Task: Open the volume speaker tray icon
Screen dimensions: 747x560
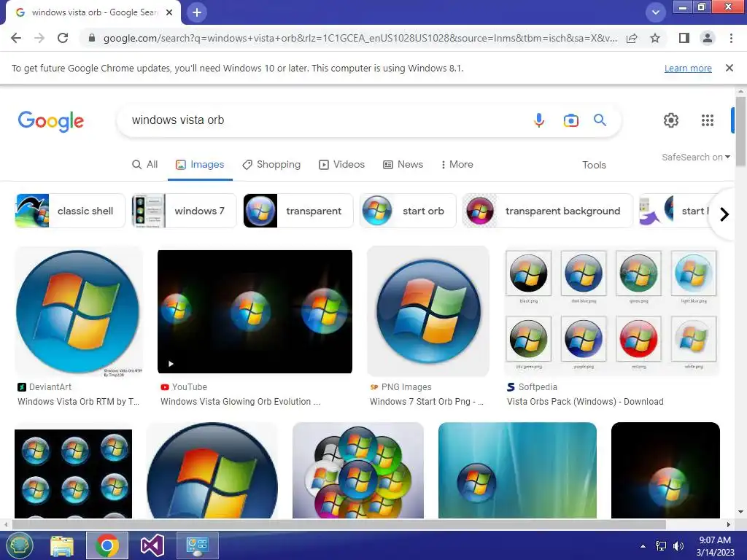Action: point(678,546)
